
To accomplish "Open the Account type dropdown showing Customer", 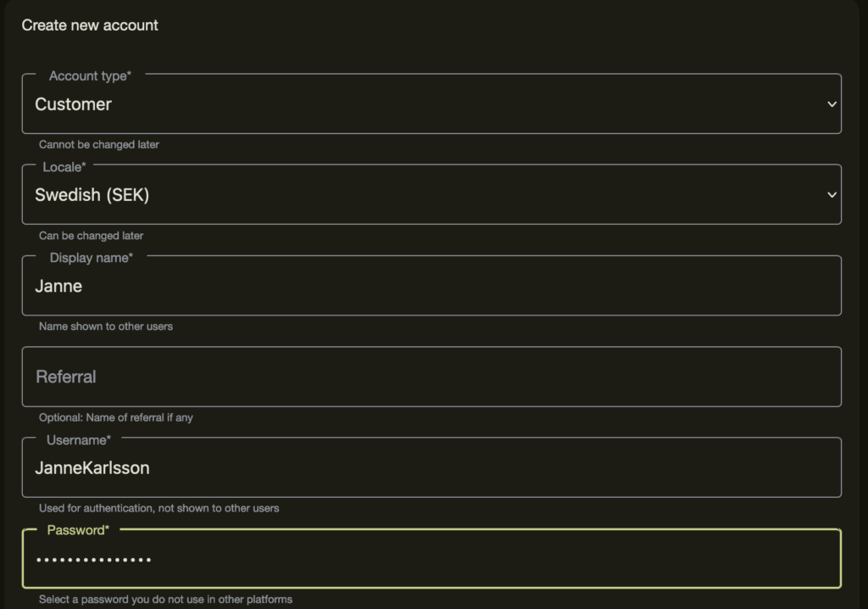I will (x=424, y=104).
